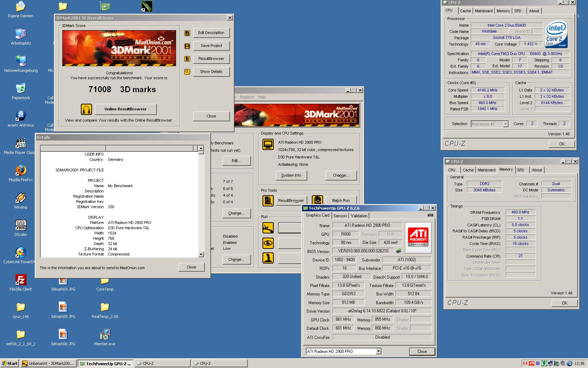This screenshot has width=588, height=368.
Task: Open 3dmark06.JPG file on desktop
Action: tap(63, 338)
